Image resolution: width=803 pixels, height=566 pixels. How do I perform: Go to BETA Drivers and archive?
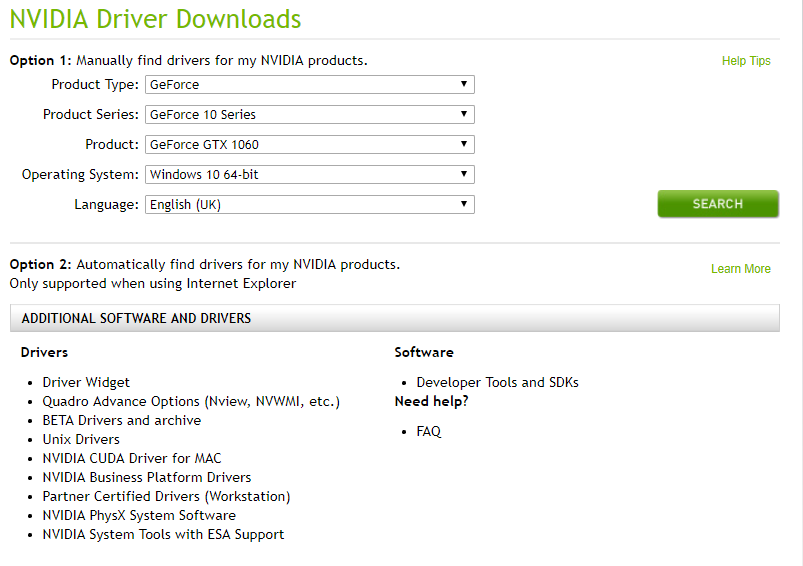(122, 421)
